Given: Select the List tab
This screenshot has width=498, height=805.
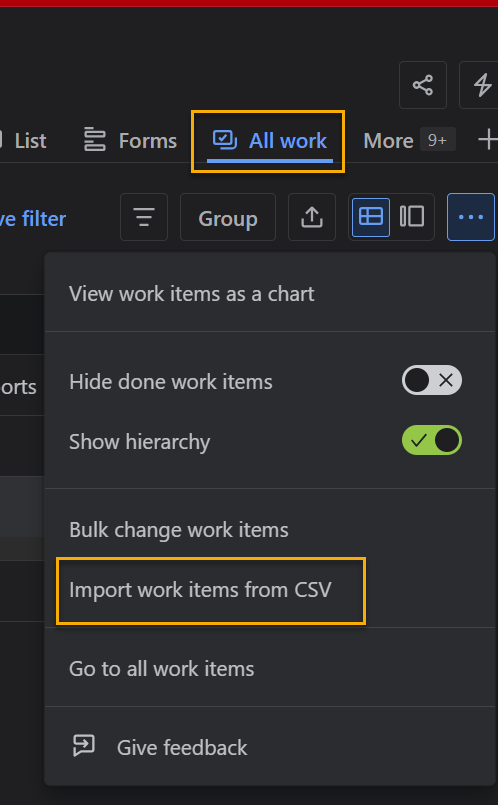Looking at the screenshot, I should 25,141.
